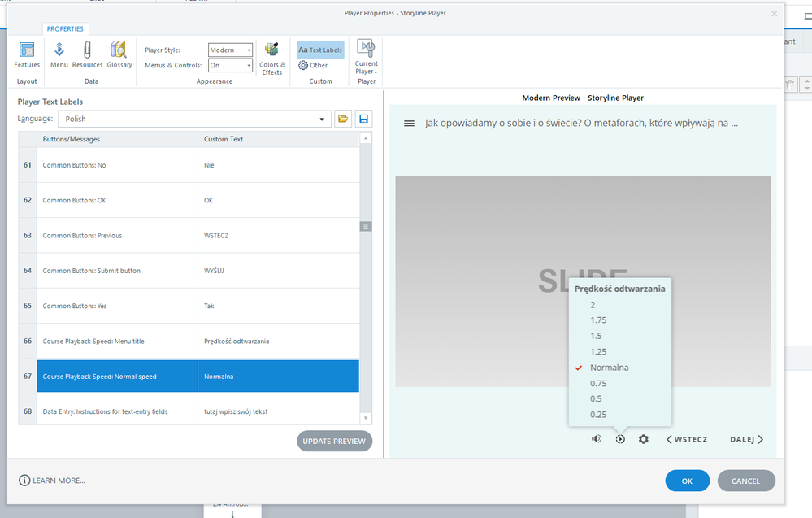Image resolution: width=812 pixels, height=518 pixels.
Task: Click the Menu data icon
Action: (59, 54)
